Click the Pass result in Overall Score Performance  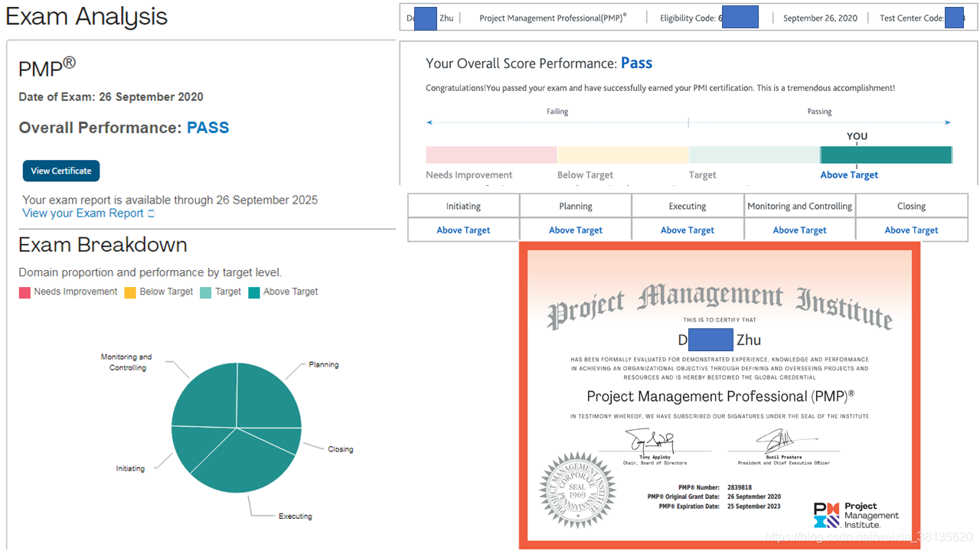pos(636,64)
